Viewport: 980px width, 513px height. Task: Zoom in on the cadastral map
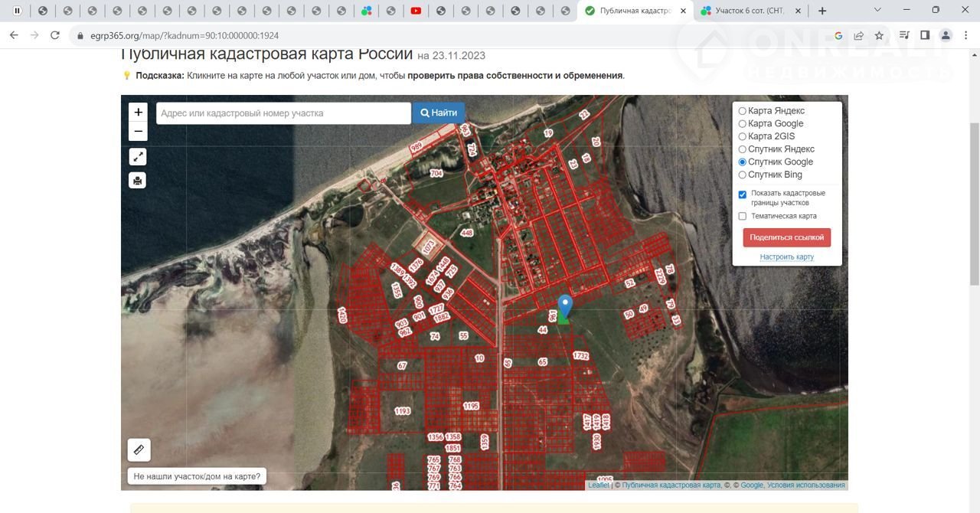tap(138, 112)
